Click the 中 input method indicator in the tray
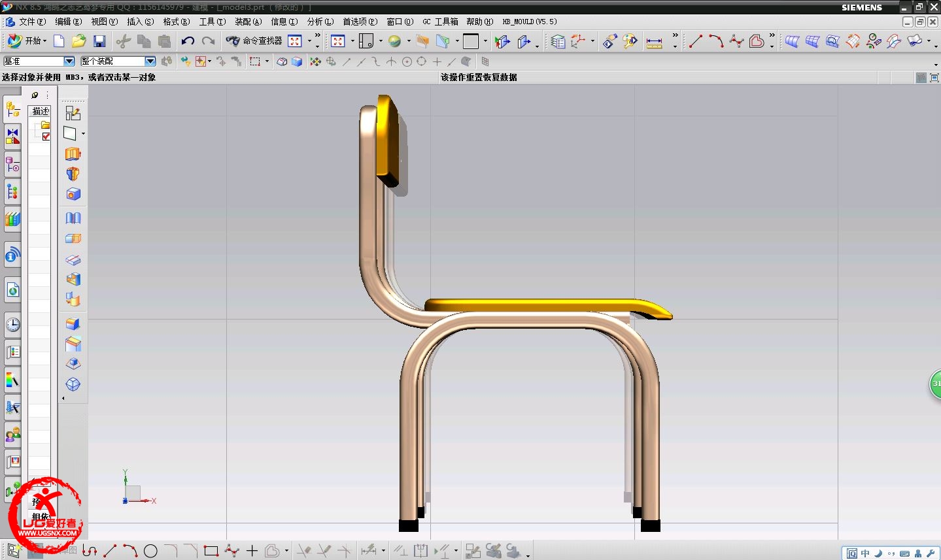 (865, 553)
